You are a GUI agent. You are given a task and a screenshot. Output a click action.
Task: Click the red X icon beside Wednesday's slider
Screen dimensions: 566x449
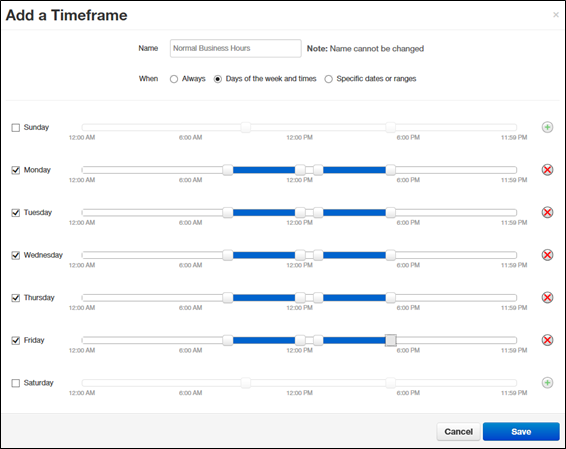(x=547, y=255)
